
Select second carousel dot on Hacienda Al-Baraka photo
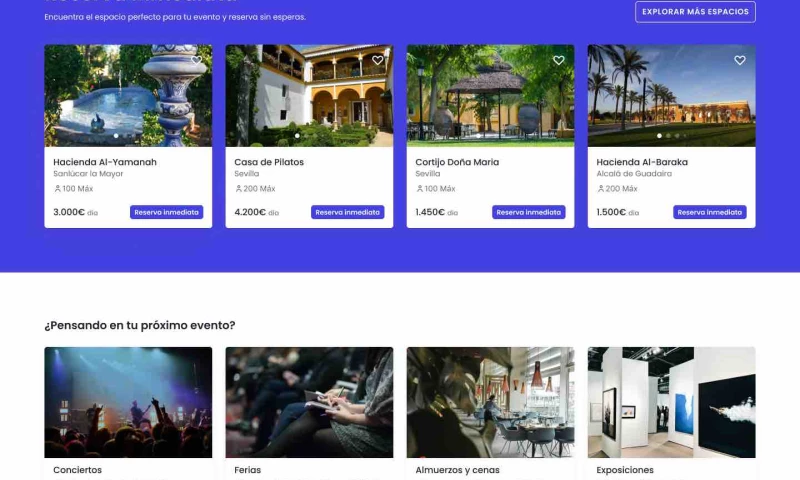(668, 136)
